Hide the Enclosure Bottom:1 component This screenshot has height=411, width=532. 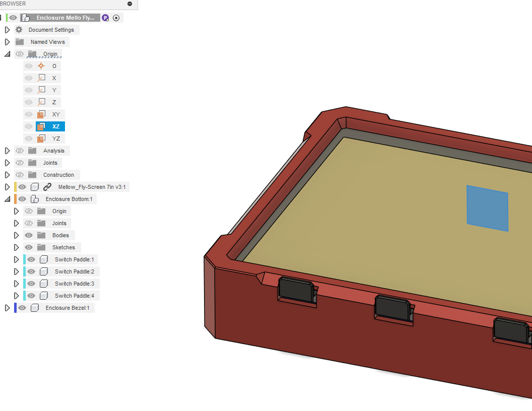click(x=22, y=199)
